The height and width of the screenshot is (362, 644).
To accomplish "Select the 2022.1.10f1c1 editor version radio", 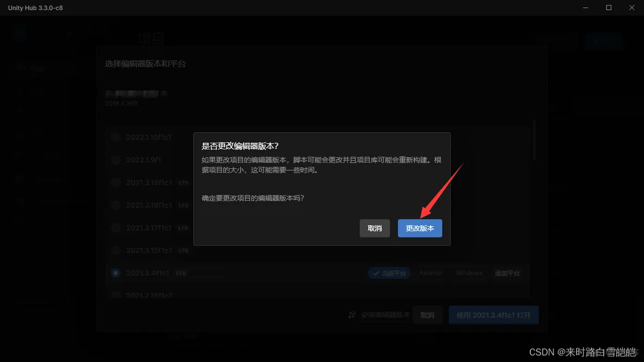I will pos(116,137).
